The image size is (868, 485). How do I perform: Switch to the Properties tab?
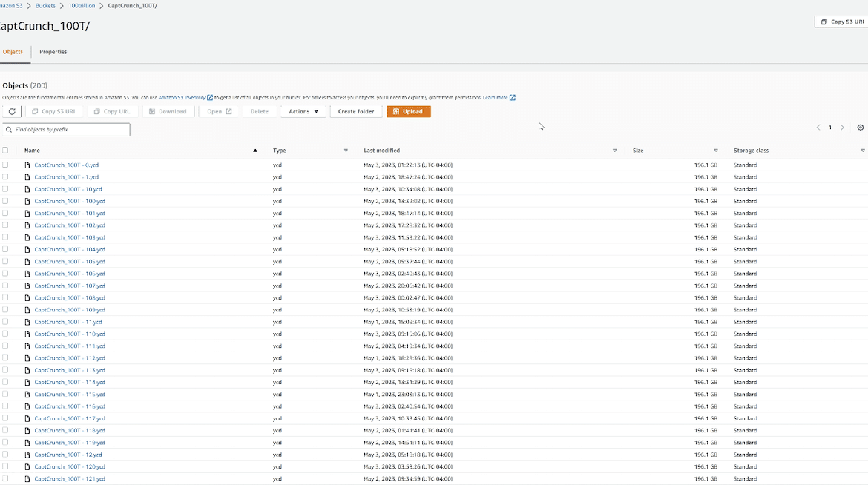pyautogui.click(x=53, y=51)
